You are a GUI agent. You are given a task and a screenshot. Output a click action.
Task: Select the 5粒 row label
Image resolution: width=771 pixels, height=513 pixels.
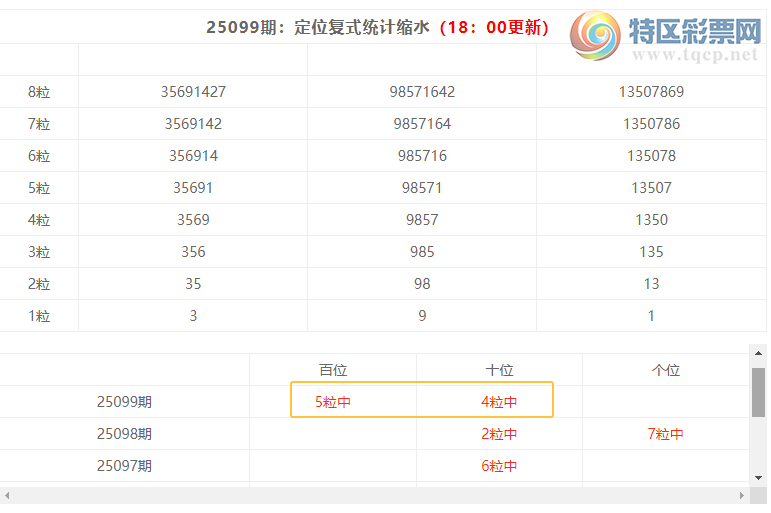[39, 188]
